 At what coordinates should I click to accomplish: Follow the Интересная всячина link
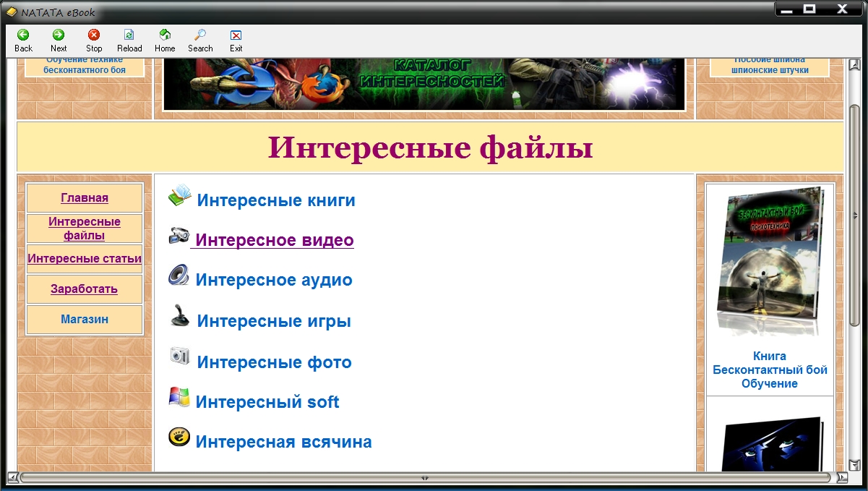[x=283, y=442]
